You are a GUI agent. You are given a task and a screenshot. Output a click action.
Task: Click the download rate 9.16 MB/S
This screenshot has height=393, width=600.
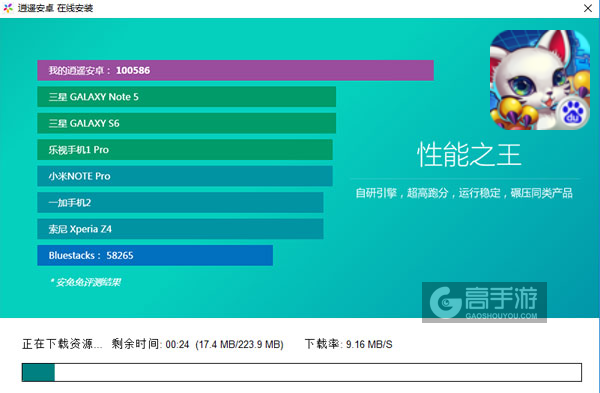(369, 344)
